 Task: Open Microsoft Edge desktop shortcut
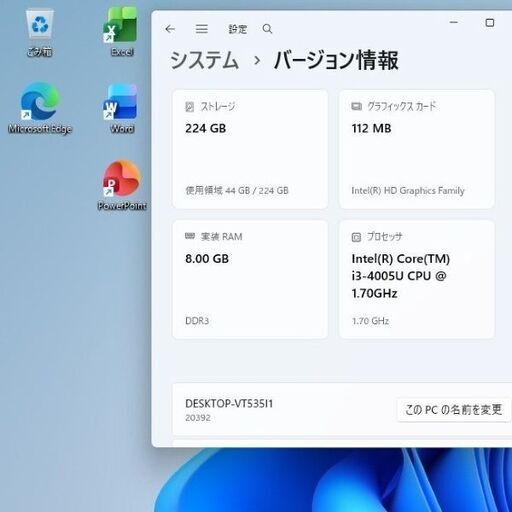click(40, 109)
